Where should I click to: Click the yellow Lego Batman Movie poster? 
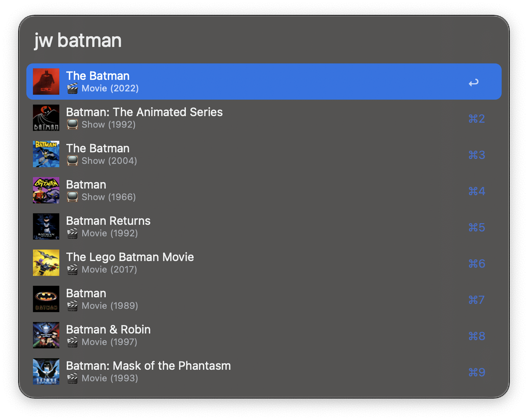pyautogui.click(x=46, y=263)
